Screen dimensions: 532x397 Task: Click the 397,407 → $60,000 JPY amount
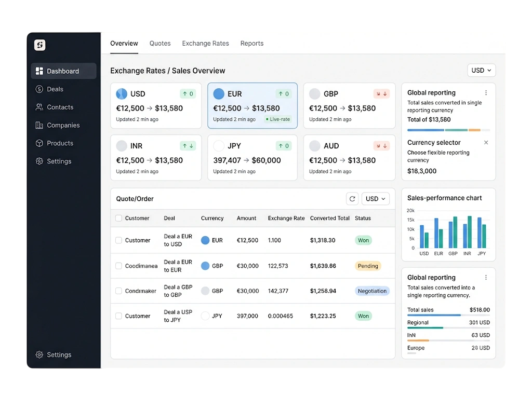(x=247, y=160)
